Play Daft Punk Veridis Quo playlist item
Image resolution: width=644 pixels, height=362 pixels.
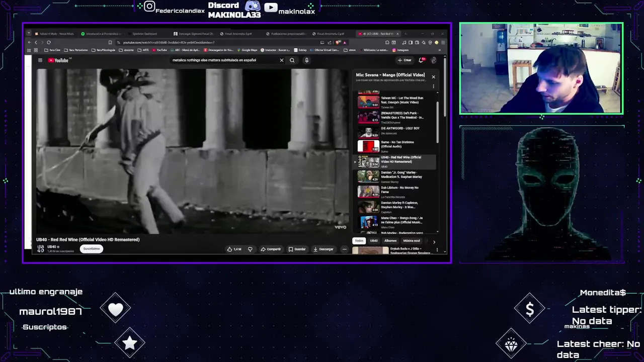coord(395,117)
